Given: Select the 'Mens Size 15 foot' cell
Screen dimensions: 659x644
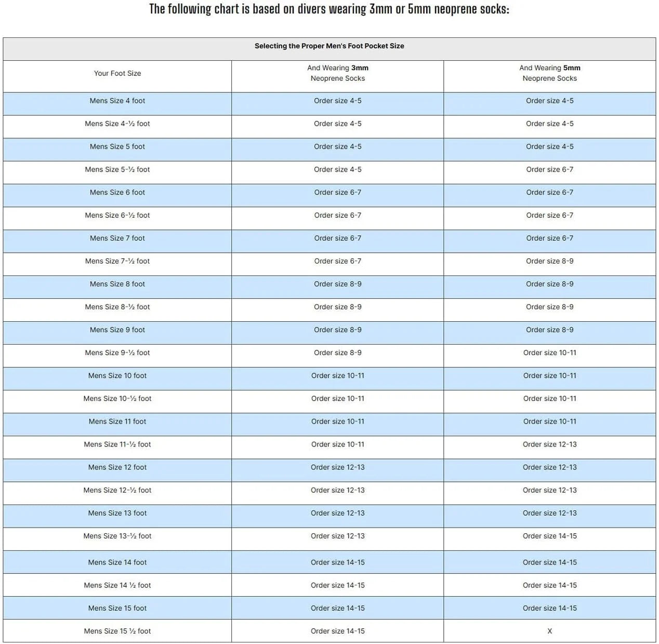Looking at the screenshot, I should point(117,608).
